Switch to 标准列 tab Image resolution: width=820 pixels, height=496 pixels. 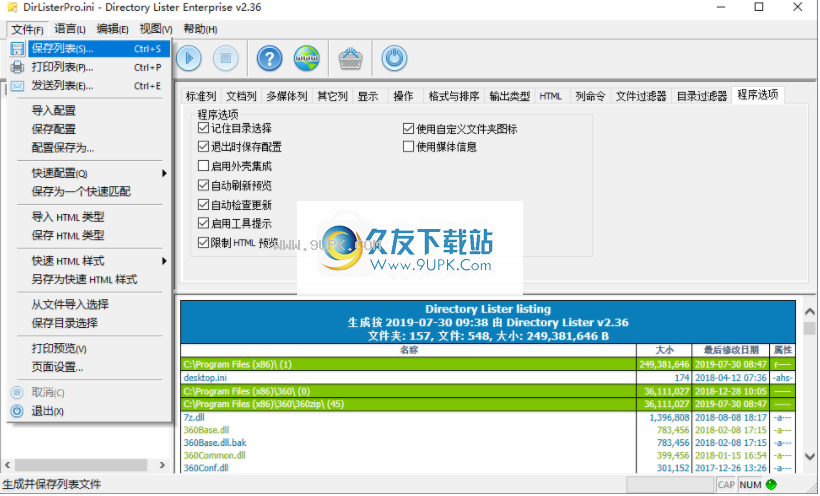201,96
